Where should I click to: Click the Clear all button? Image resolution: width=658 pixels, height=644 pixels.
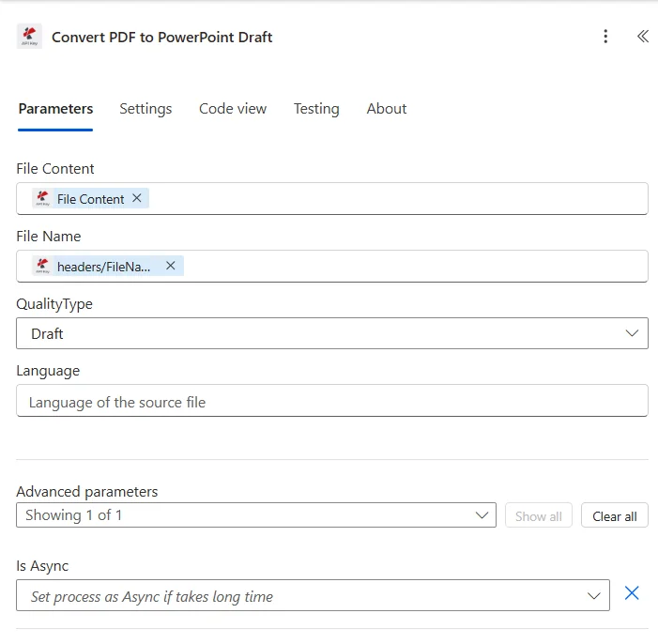click(x=615, y=515)
